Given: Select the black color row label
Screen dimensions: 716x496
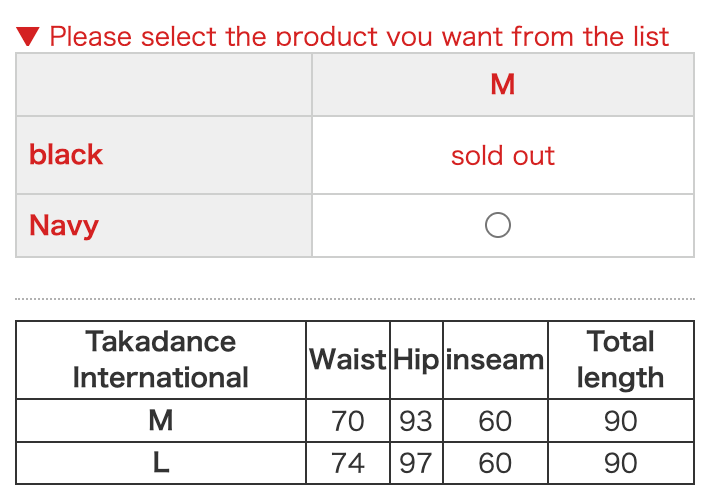Looking at the screenshot, I should [66, 155].
